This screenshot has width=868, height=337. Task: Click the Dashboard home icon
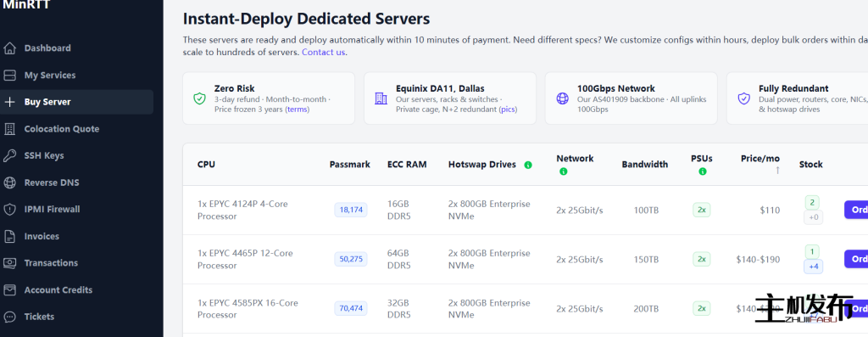9,48
